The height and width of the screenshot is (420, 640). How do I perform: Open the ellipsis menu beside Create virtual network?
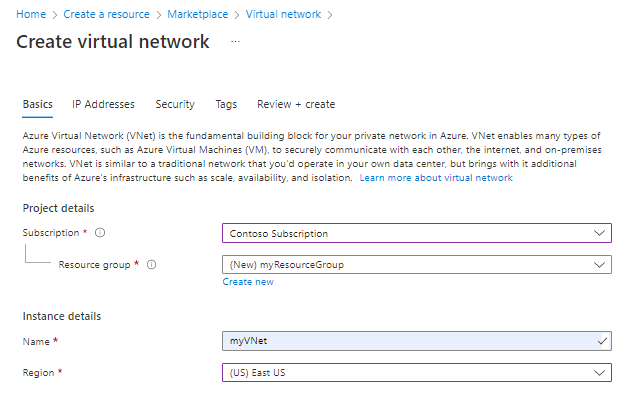point(236,42)
